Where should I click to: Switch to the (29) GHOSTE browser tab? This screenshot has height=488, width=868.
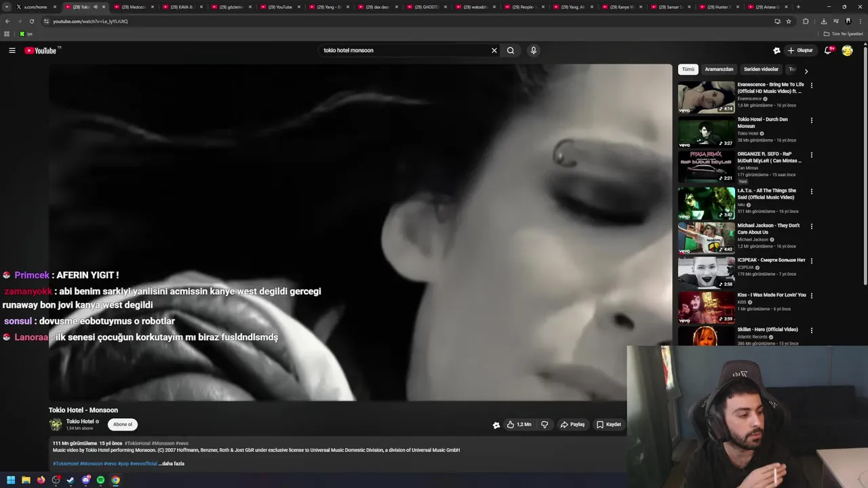click(427, 7)
